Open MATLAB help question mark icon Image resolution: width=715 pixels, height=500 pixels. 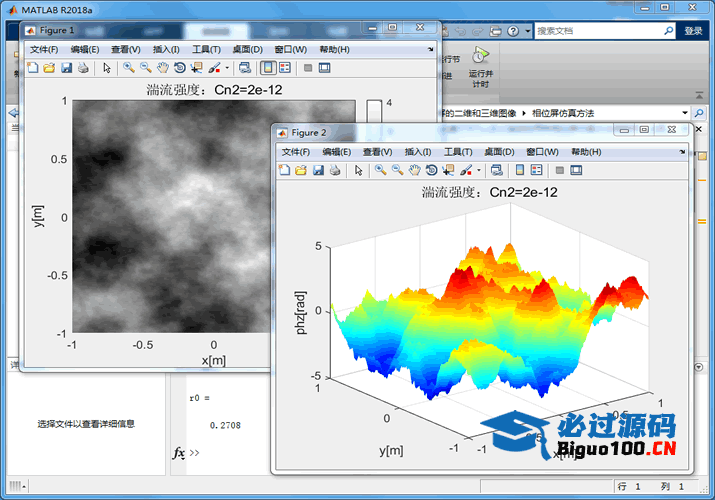coord(513,31)
